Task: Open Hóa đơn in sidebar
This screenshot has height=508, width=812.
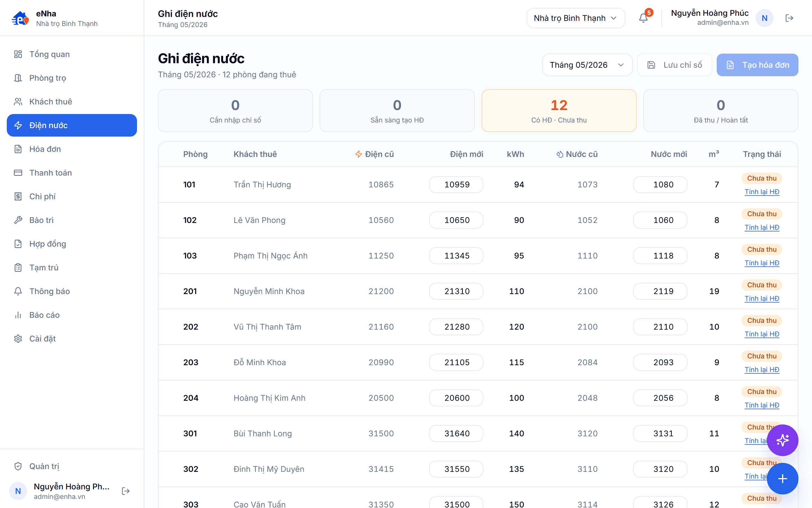Action: pos(72,149)
